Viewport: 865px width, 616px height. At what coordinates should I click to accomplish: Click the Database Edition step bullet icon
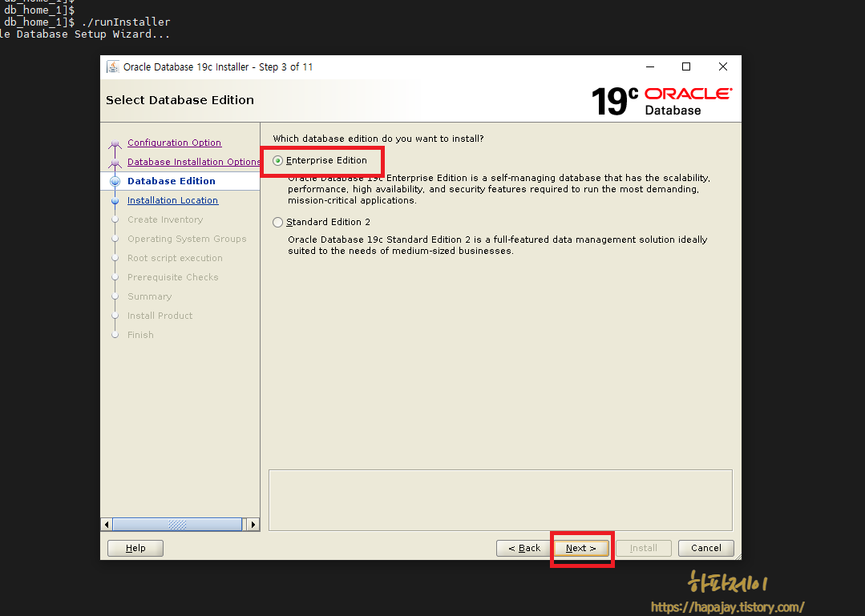click(115, 181)
